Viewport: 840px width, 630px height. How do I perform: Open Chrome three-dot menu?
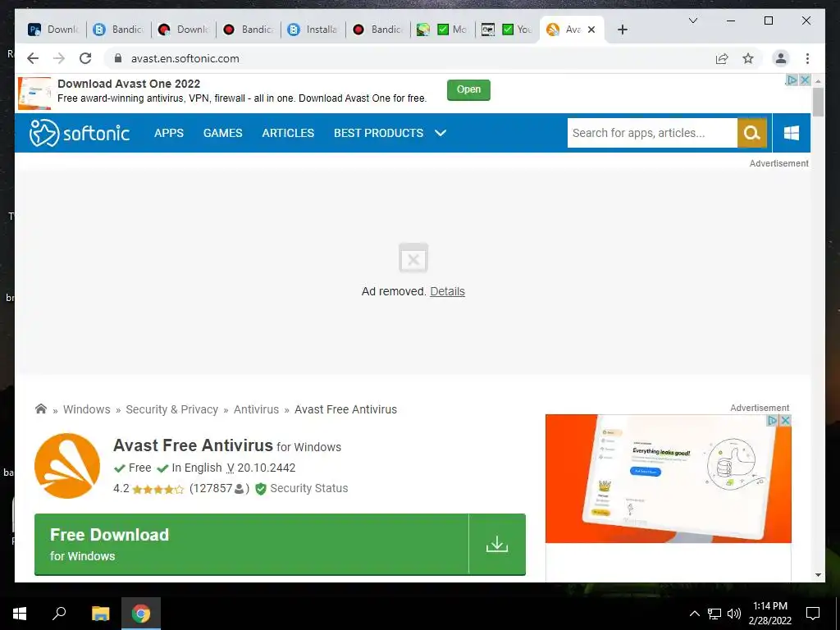pyautogui.click(x=807, y=58)
